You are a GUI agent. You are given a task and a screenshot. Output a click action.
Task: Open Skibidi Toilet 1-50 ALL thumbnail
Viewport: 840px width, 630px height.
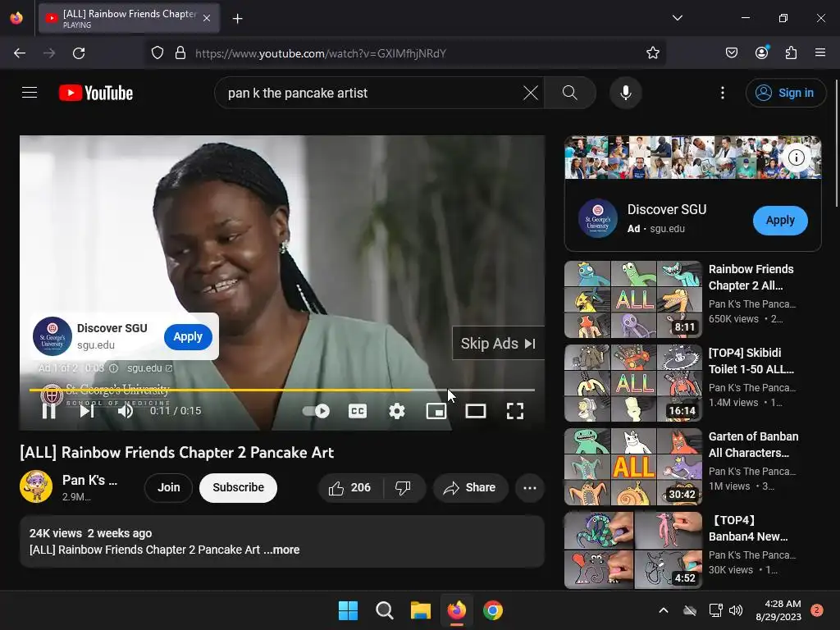(x=632, y=383)
